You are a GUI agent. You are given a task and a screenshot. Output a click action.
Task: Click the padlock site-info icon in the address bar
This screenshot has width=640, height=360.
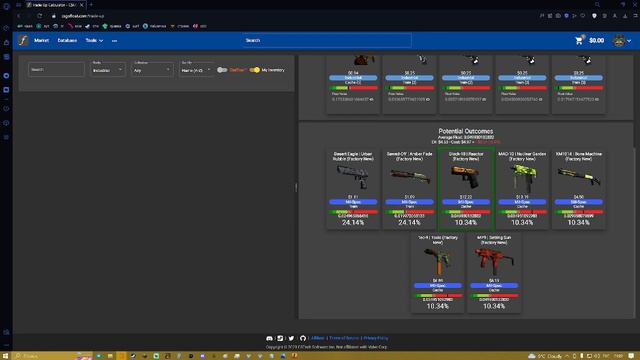pos(53,16)
